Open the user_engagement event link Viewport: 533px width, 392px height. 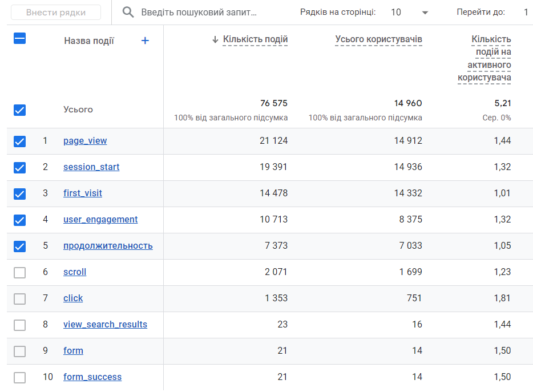coord(100,220)
